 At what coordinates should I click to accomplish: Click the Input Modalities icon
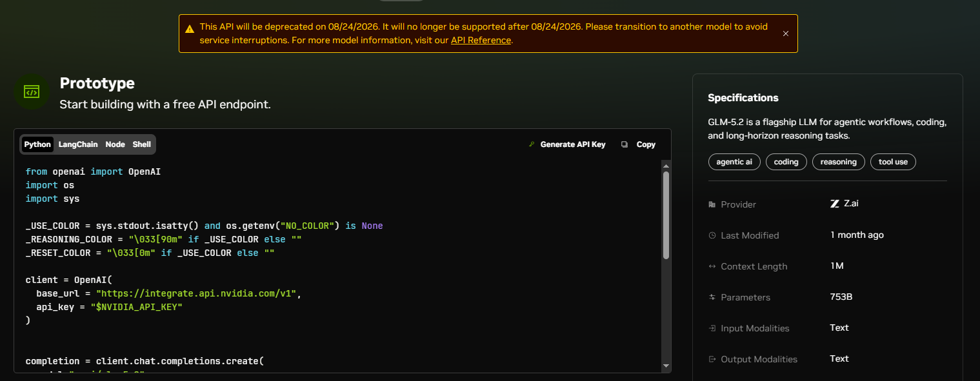(712, 328)
